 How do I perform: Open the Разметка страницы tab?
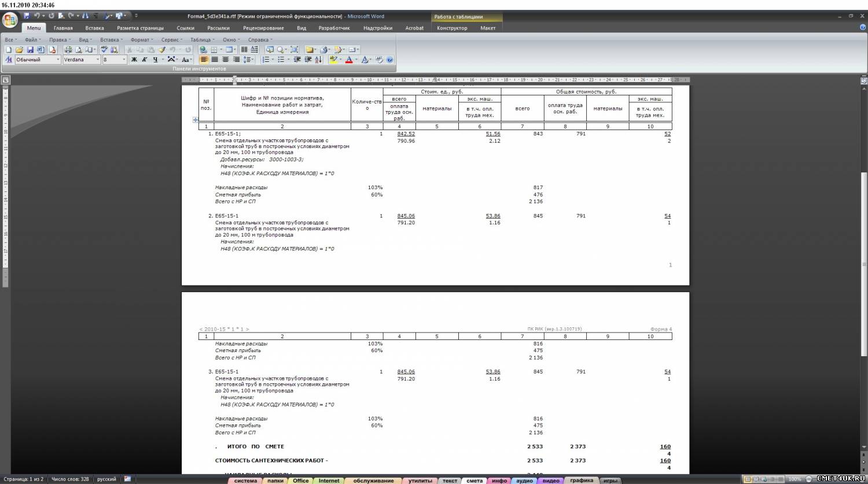(x=140, y=28)
